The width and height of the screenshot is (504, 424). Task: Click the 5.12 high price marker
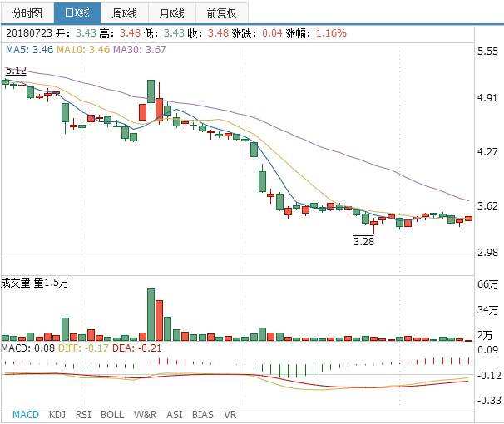(x=15, y=71)
